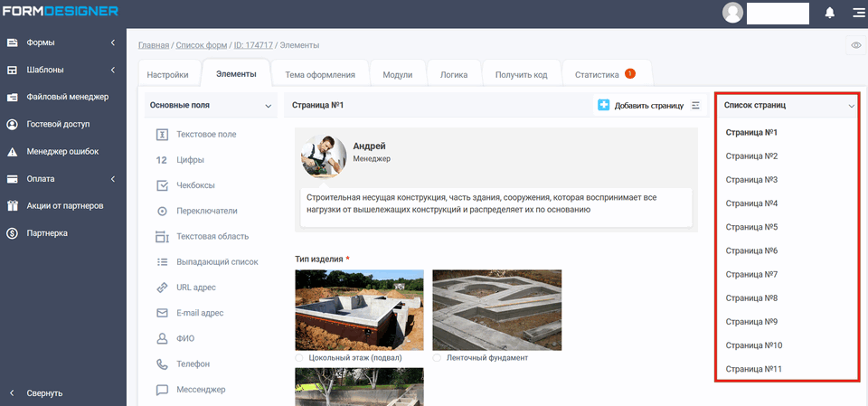This screenshot has width=868, height=406.
Task: Open Список форм breadcrumb link
Action: point(202,45)
